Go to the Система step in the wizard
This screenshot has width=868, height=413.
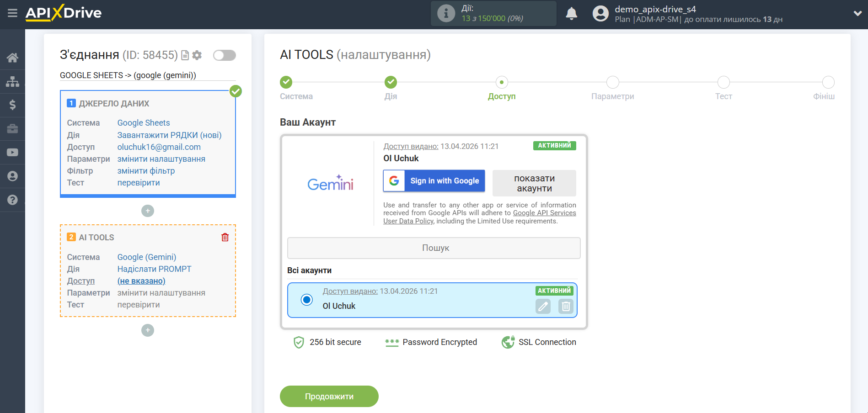[286, 82]
